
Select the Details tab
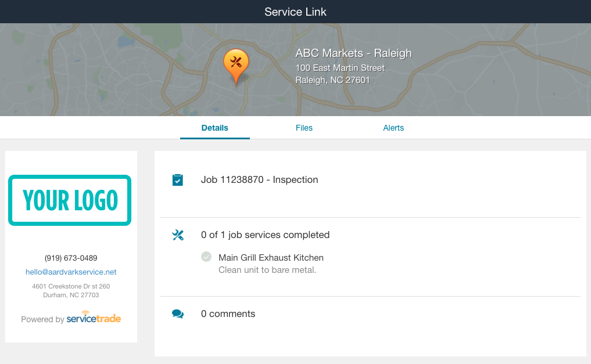coord(214,128)
